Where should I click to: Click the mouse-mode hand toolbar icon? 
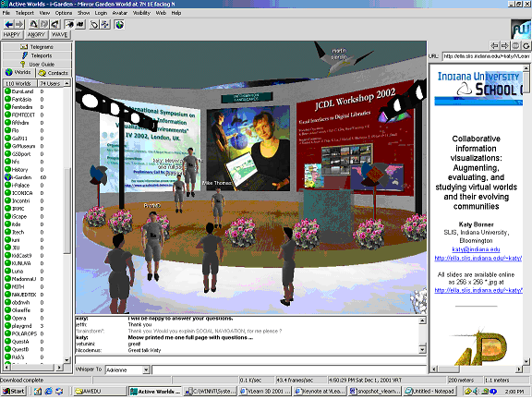tap(94, 24)
